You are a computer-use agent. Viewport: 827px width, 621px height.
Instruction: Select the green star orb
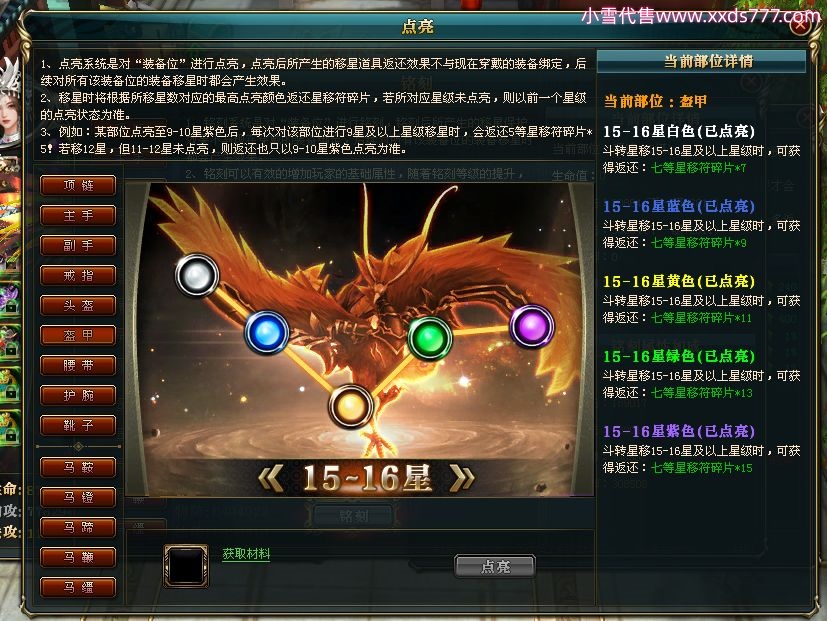(x=430, y=338)
